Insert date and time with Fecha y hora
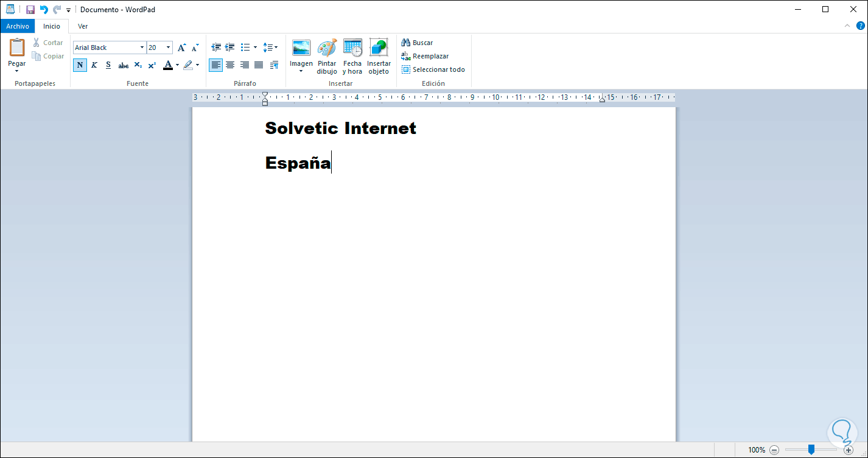 pos(352,48)
